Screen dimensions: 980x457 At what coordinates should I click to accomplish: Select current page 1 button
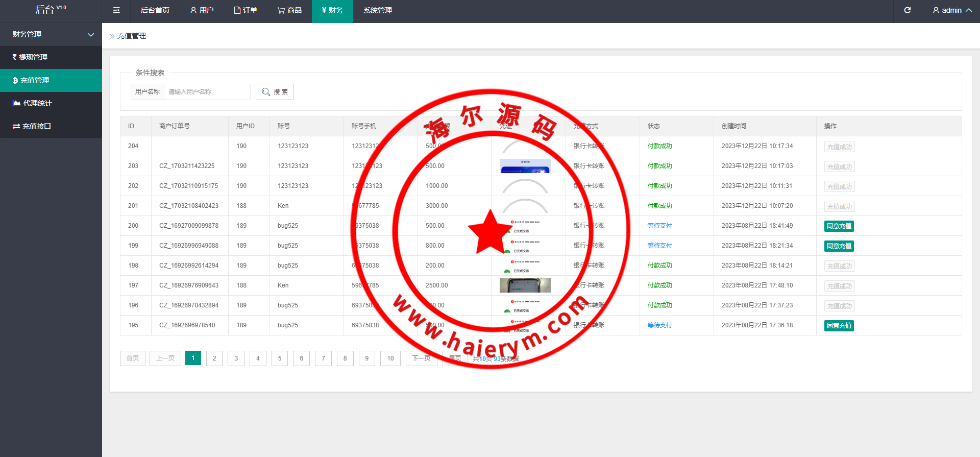coord(193,358)
